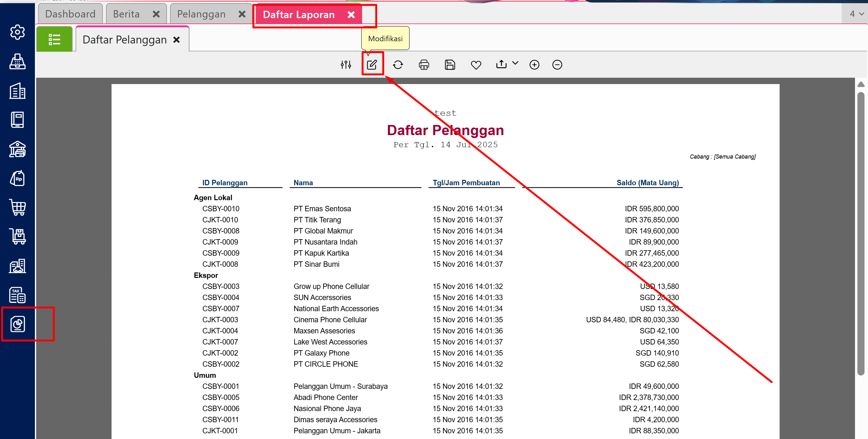Screen dimensions: 868x439
Task: Click the export upload icon
Action: [501, 64]
